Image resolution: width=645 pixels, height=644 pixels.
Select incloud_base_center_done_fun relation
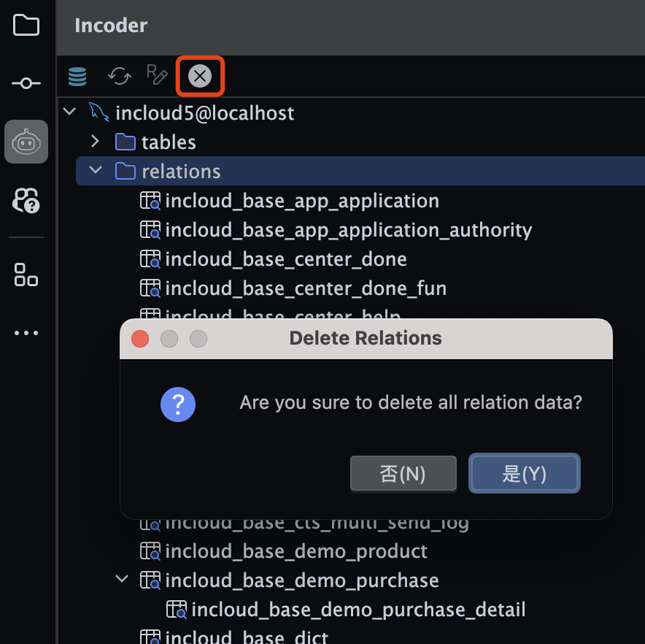point(305,288)
